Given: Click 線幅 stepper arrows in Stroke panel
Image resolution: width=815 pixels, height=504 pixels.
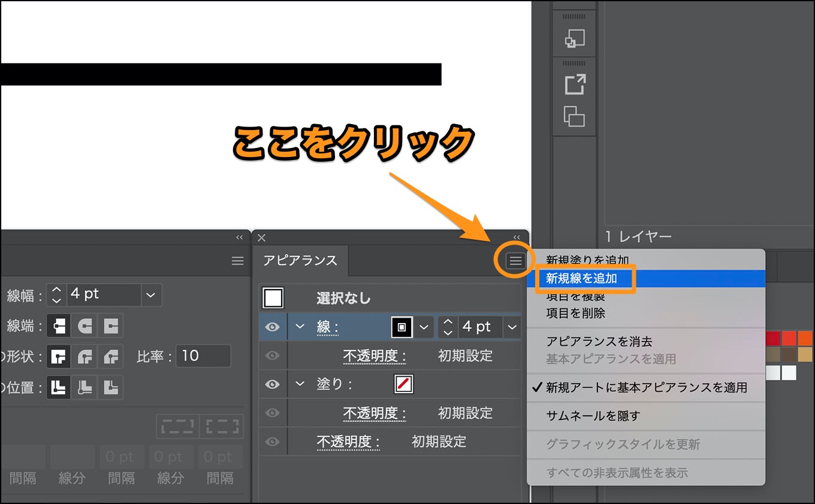Looking at the screenshot, I should click(x=56, y=294).
